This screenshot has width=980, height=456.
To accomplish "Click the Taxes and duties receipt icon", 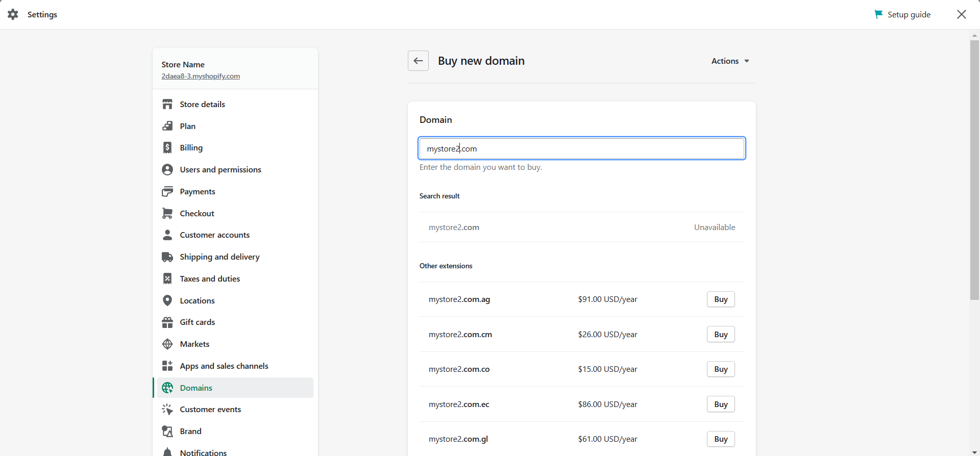I will point(167,278).
